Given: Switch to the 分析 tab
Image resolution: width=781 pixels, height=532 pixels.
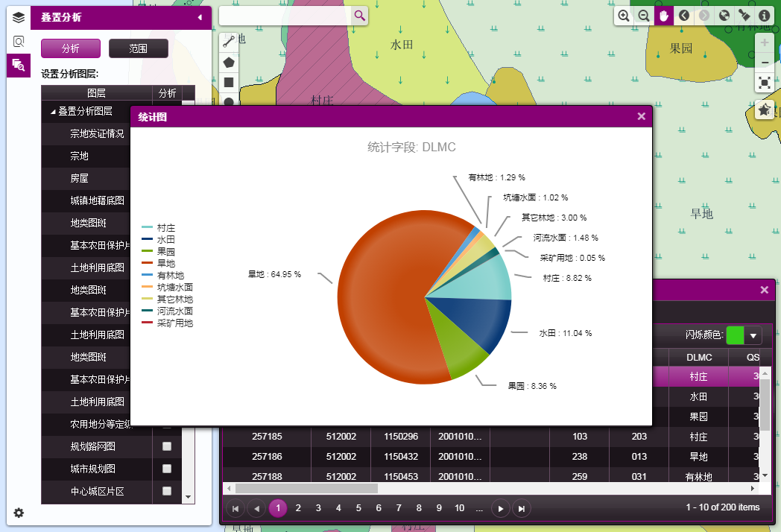Looking at the screenshot, I should (x=70, y=48).
